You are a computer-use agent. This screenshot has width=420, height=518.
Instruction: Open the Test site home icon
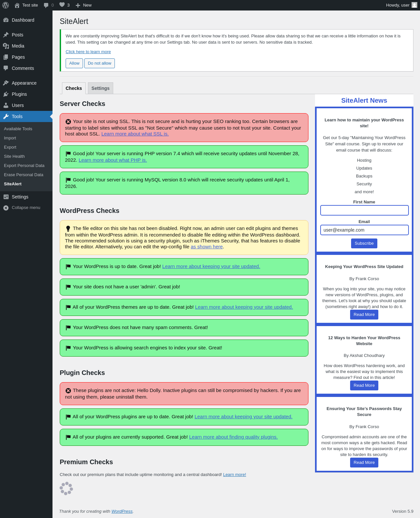tap(17, 5)
